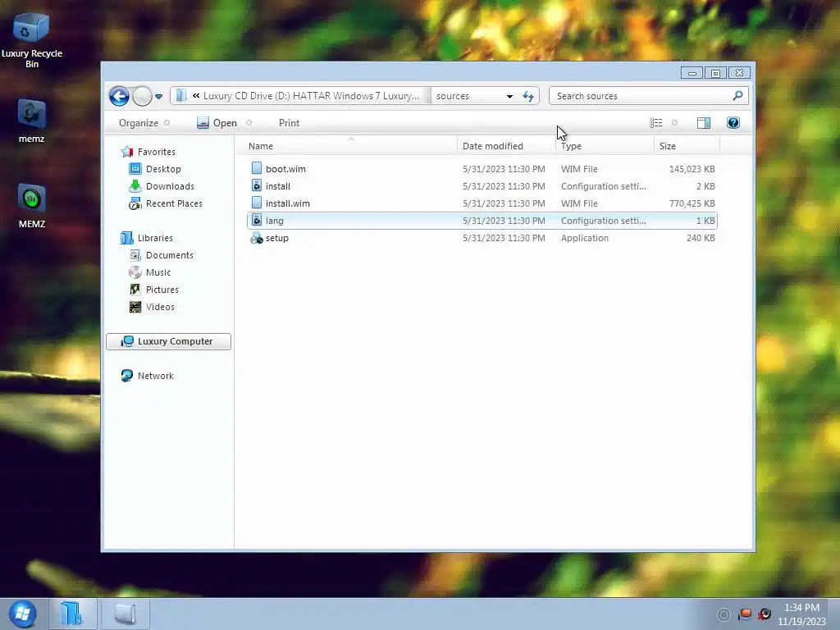Open the clock showing 1:34 PM
840x630 pixels.
(x=802, y=614)
